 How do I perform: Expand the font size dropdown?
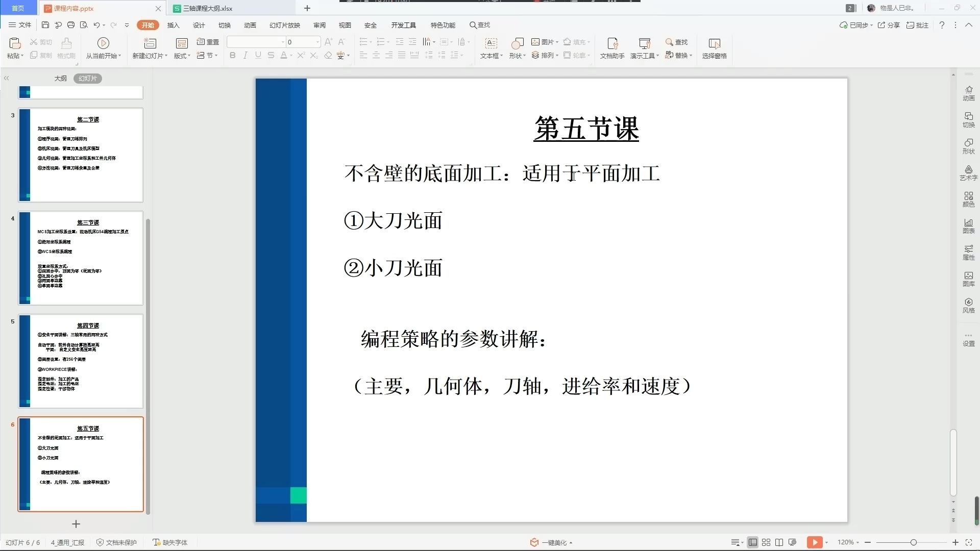[316, 42]
